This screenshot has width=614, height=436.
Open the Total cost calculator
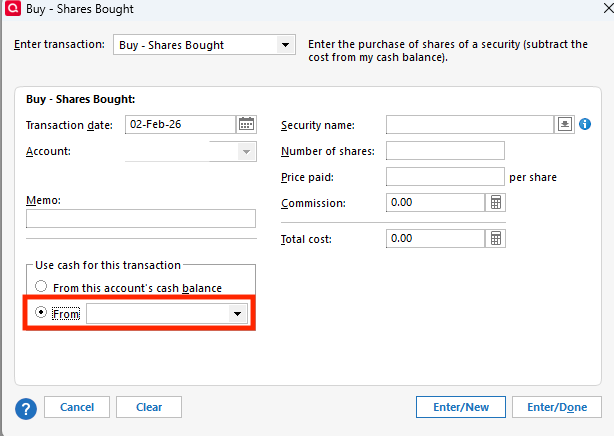(495, 239)
